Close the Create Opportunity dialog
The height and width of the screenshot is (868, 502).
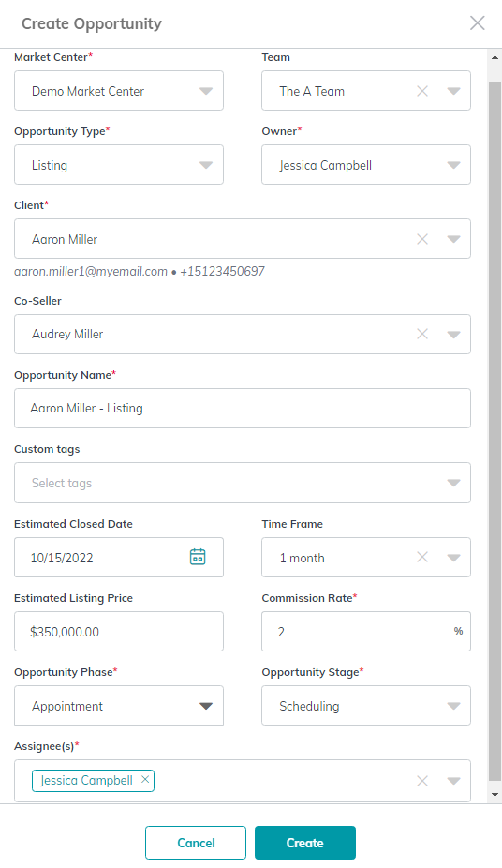point(477,22)
